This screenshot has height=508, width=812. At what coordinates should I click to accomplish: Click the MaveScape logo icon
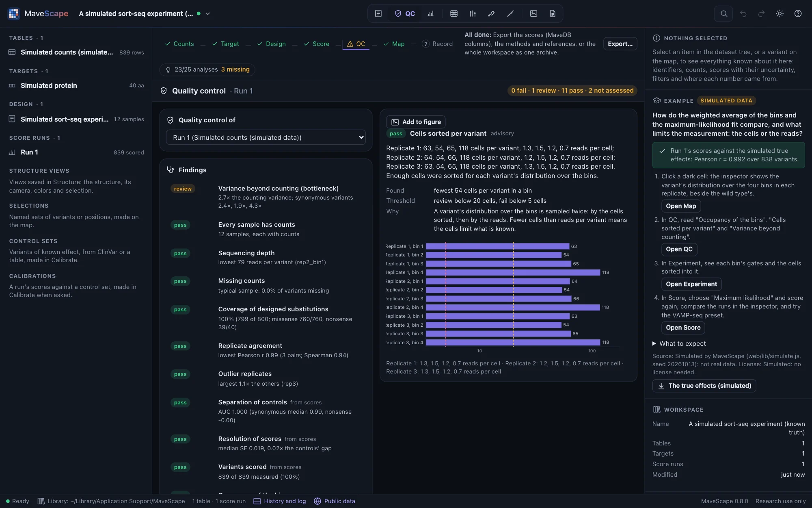pyautogui.click(x=14, y=13)
